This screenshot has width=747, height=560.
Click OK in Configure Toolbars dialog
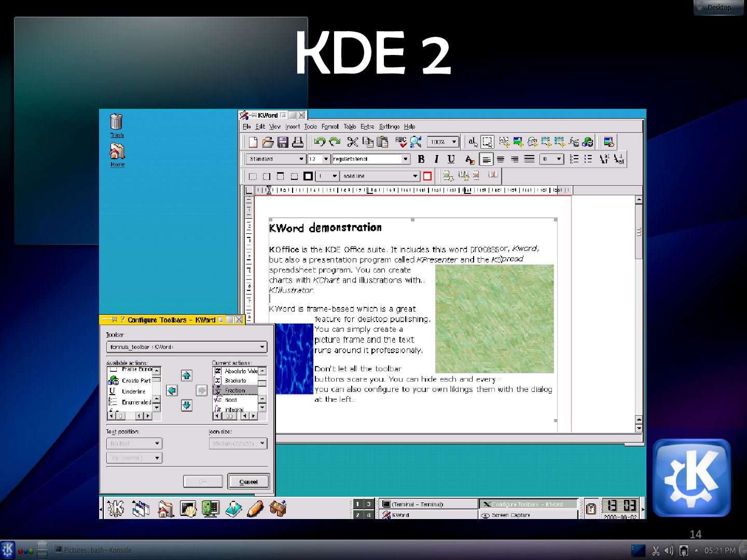point(203,482)
